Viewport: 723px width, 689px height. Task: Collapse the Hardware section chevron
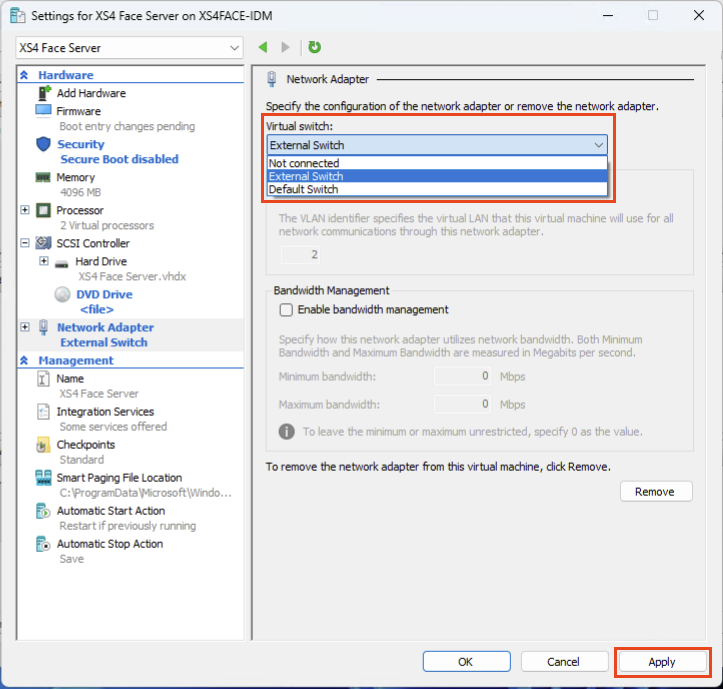24,75
